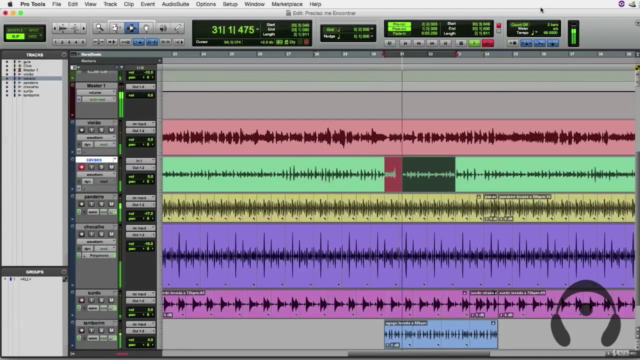Click the red Record transport button
This screenshot has height=360, width=640.
click(x=488, y=43)
